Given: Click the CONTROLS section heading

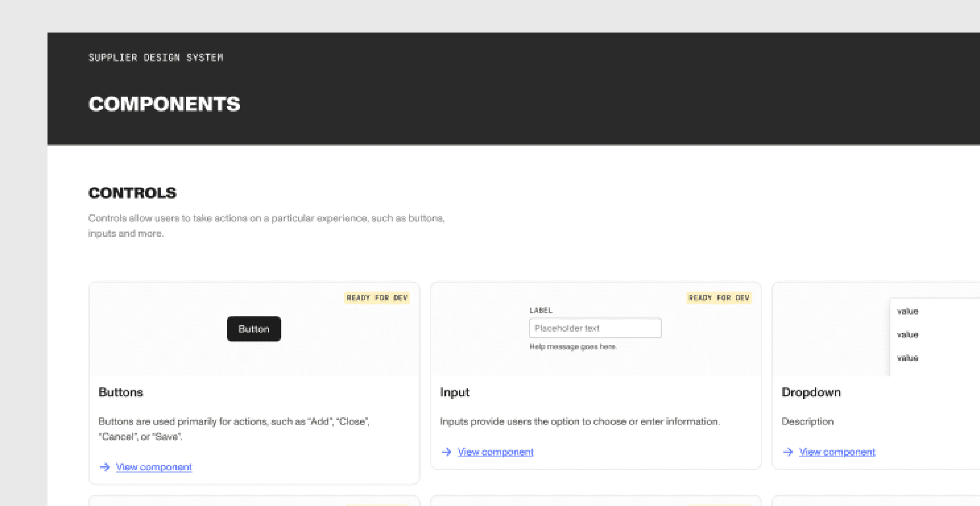Looking at the screenshot, I should (132, 193).
